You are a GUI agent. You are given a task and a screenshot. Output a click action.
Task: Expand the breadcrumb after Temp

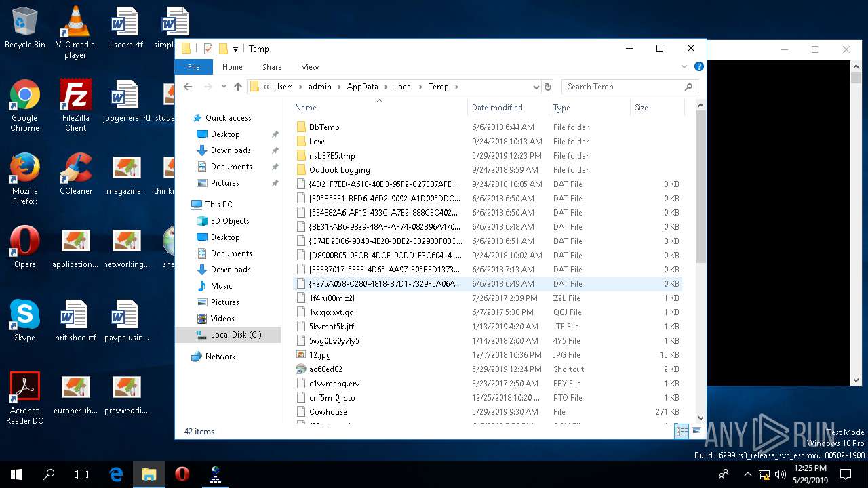point(456,87)
